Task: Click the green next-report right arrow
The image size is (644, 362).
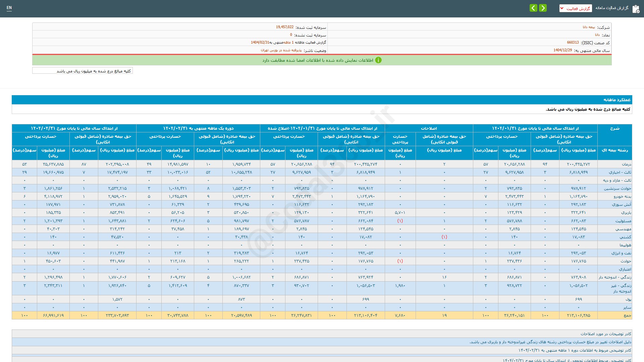Action: [x=543, y=8]
